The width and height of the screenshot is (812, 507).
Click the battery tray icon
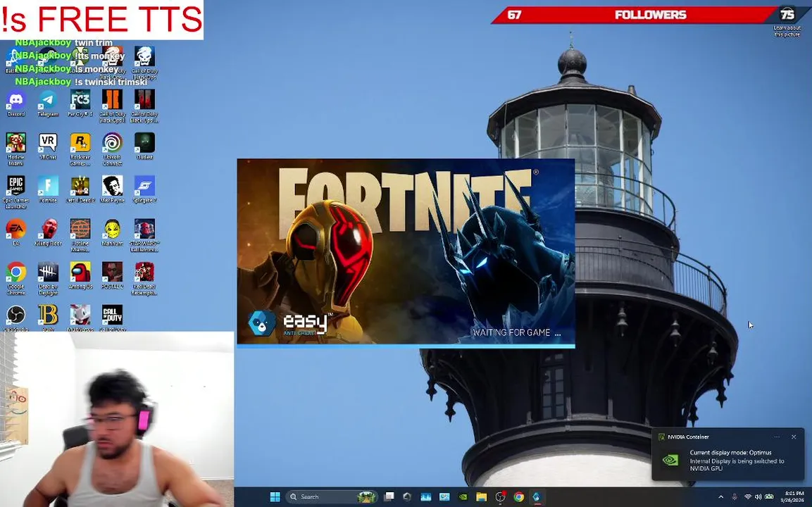point(770,497)
